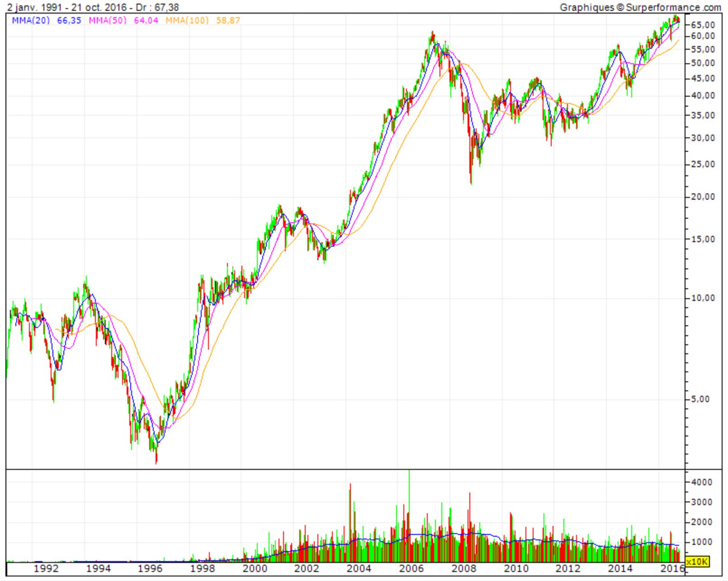Select the orange MMA(100) legend label
This screenshot has height=581, width=728.
click(x=187, y=20)
